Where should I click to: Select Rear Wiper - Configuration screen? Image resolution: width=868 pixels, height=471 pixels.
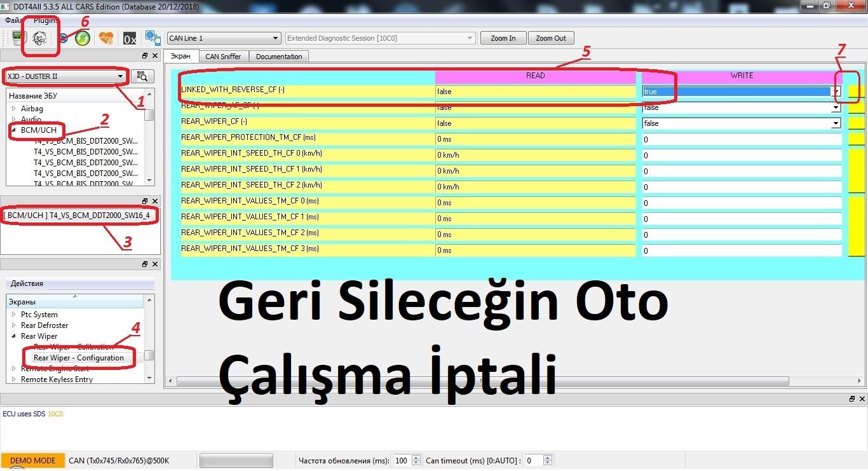coord(79,358)
